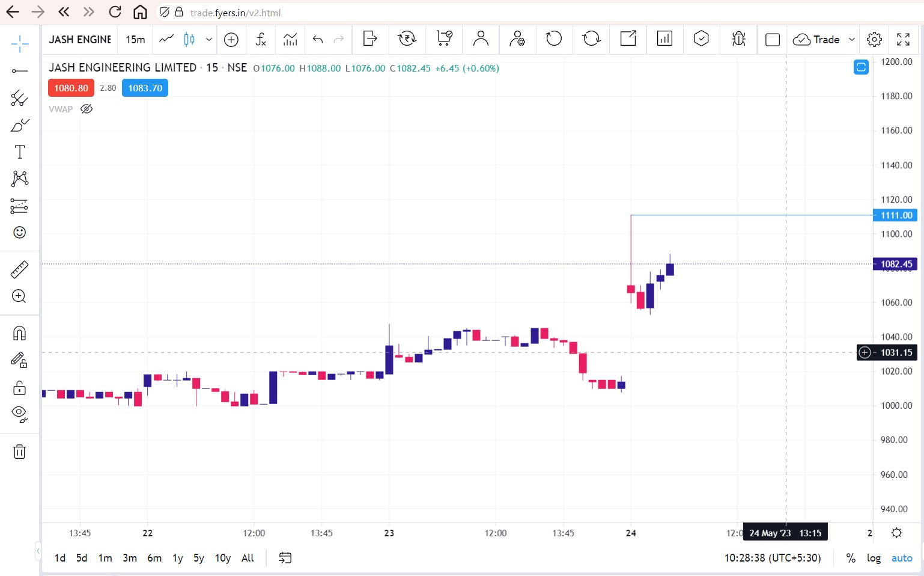Viewport: 924px width, 576px height.
Task: Open the rupee funds refresh icon
Action: coord(407,39)
